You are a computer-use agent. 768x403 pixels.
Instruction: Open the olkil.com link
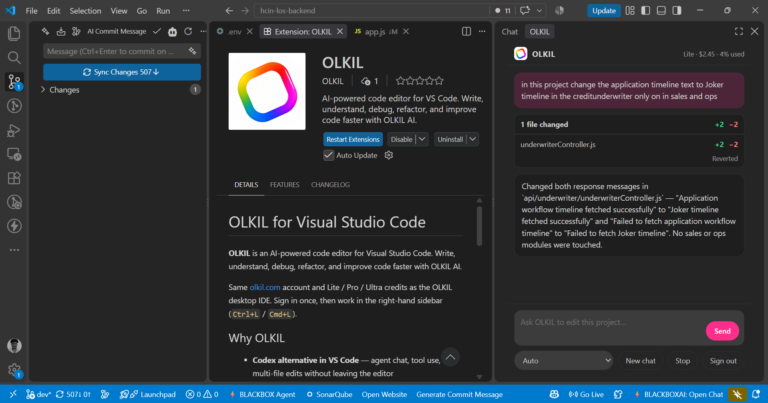pyautogui.click(x=265, y=287)
